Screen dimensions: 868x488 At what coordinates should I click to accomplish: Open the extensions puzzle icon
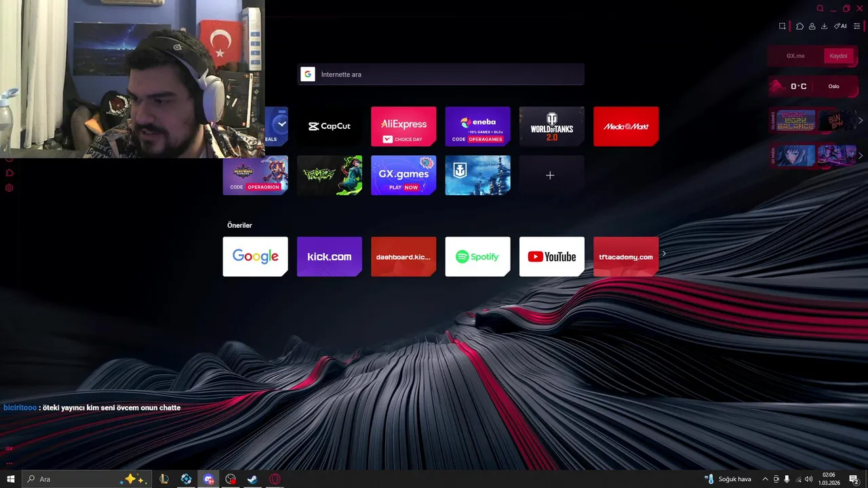point(800,26)
